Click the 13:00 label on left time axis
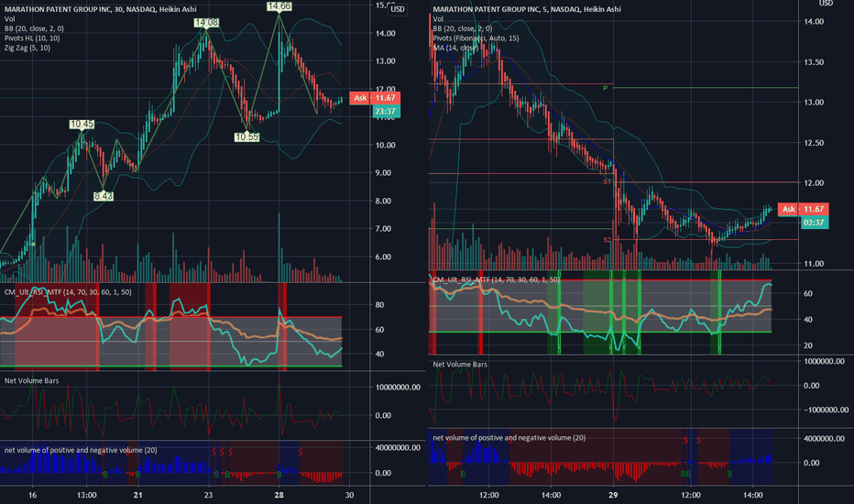This screenshot has width=854, height=504. coord(87,495)
